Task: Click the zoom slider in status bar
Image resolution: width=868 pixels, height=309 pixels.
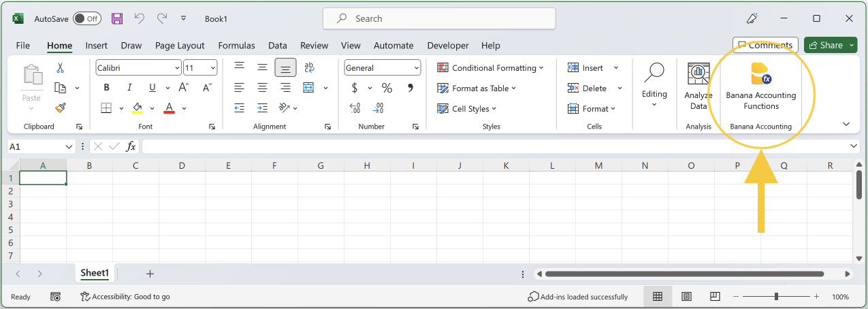Action: [776, 297]
